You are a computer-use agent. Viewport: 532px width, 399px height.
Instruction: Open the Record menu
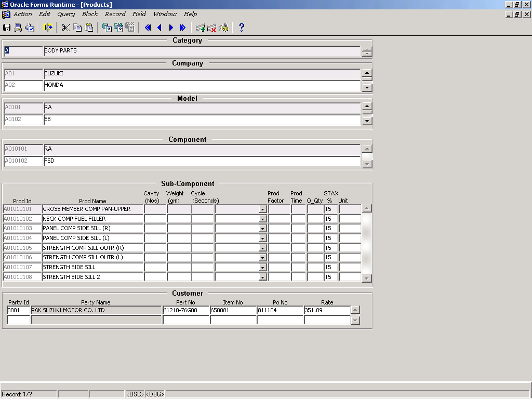click(115, 14)
